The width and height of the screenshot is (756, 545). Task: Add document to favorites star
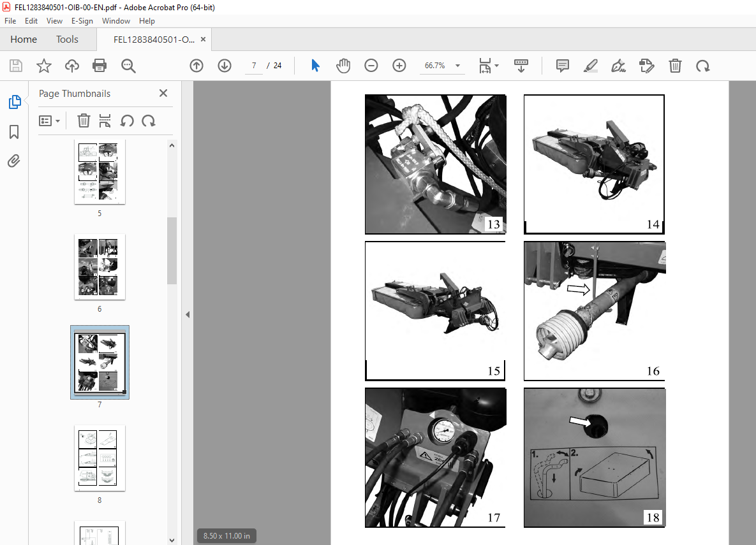tap(44, 66)
